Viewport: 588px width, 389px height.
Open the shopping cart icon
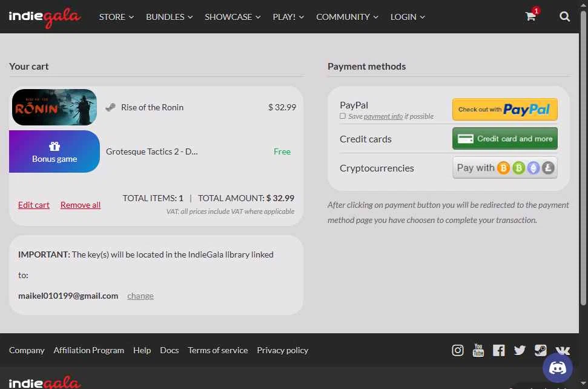click(x=531, y=16)
